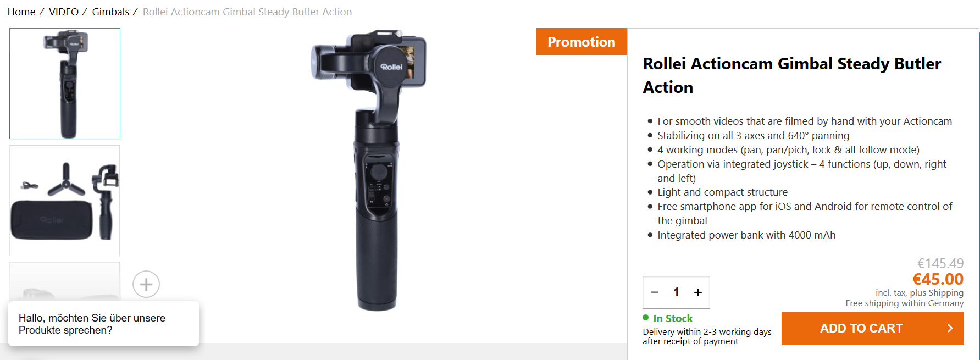Click the plus quantity icon

click(x=697, y=292)
